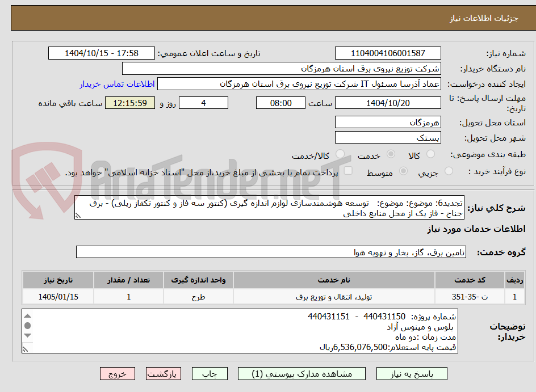
Task: Click the buyer notes textarea
Action: tap(240, 331)
